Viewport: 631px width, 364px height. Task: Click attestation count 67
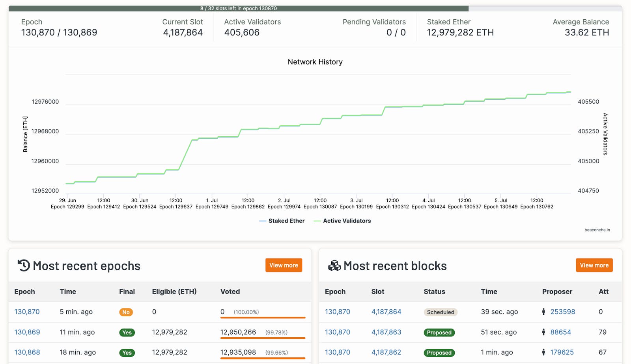602,352
